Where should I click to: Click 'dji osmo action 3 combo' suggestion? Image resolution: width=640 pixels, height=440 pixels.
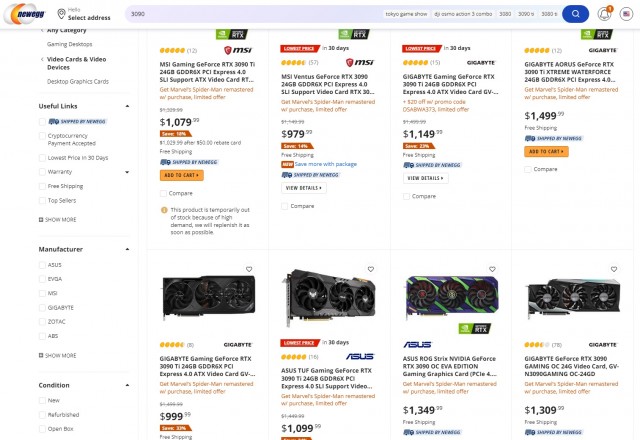pyautogui.click(x=463, y=14)
